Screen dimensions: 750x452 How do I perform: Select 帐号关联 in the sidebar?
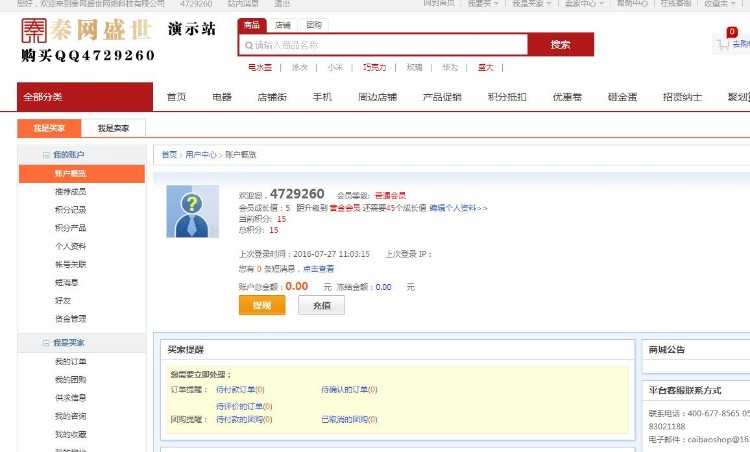click(70, 265)
